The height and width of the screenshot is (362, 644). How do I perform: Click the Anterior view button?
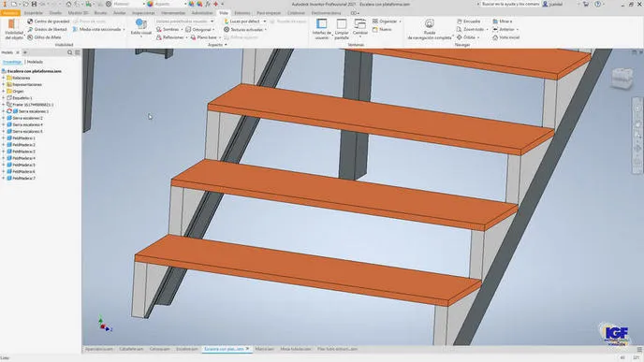click(504, 30)
